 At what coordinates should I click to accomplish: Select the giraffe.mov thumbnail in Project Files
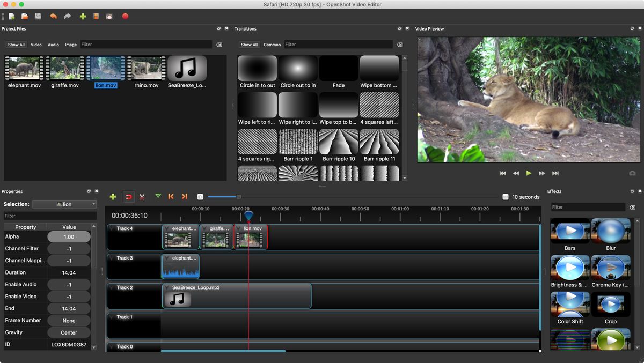tap(65, 68)
